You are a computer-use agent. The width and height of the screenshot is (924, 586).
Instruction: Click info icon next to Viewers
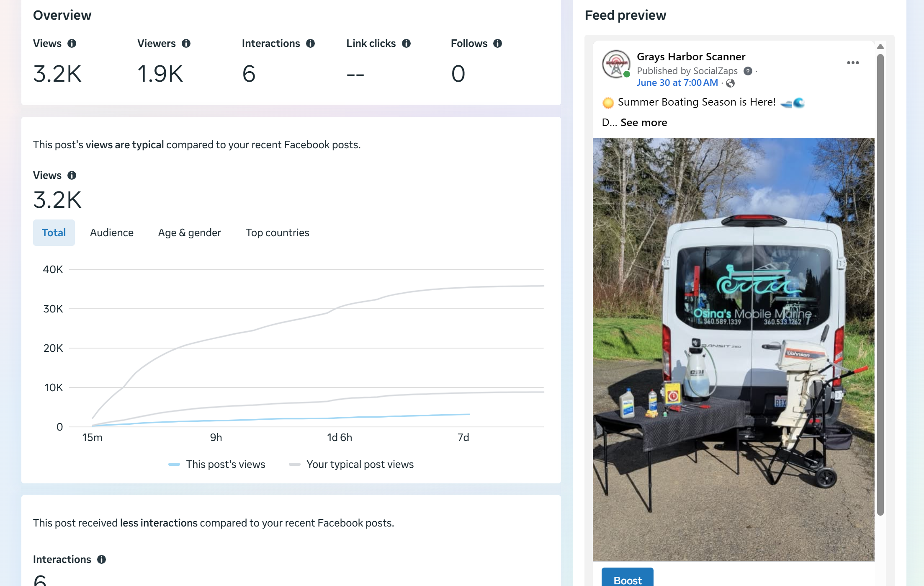click(186, 44)
